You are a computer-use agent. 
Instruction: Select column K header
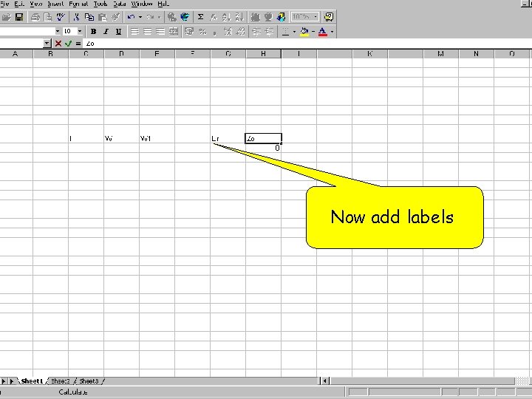pyautogui.click(x=370, y=54)
